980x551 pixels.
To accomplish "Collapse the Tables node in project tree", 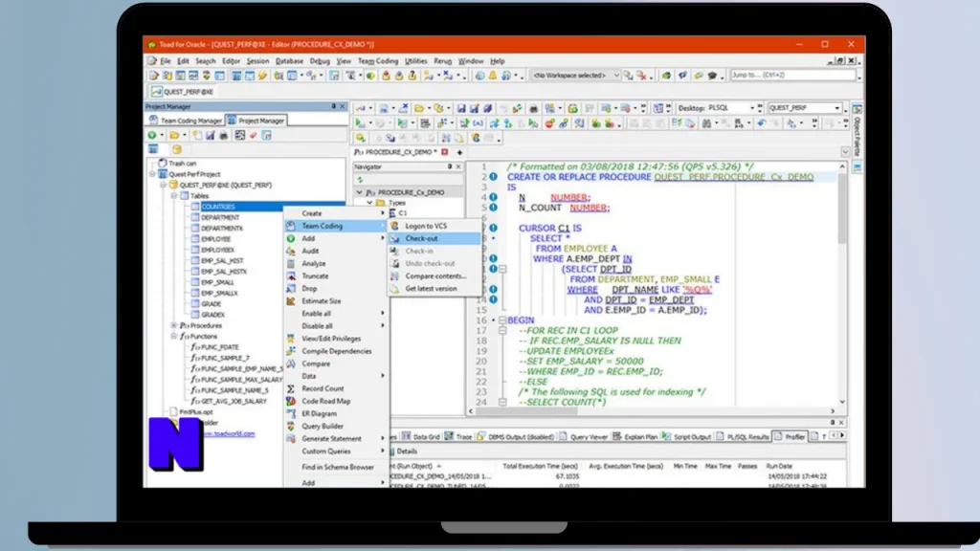I will coord(174,195).
